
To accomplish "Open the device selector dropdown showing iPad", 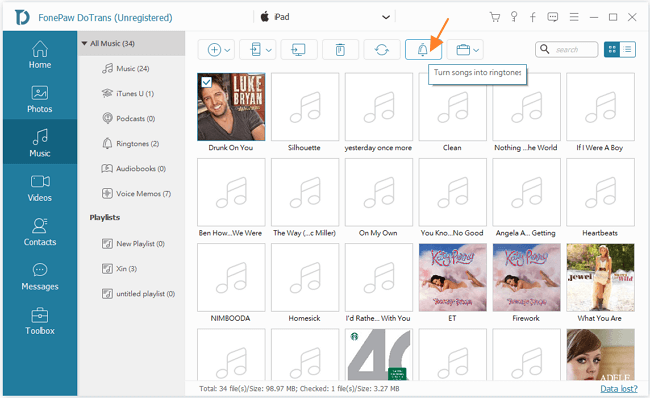I will (325, 17).
